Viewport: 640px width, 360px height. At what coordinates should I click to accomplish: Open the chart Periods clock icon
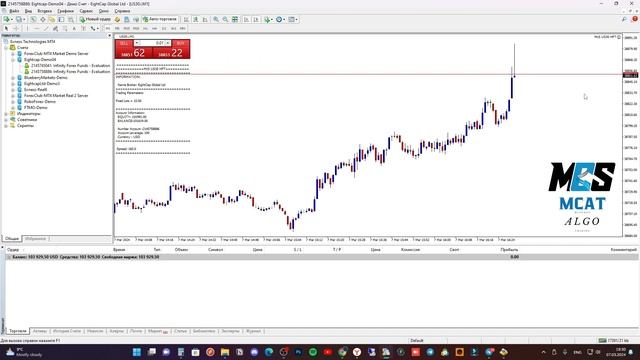(x=280, y=19)
